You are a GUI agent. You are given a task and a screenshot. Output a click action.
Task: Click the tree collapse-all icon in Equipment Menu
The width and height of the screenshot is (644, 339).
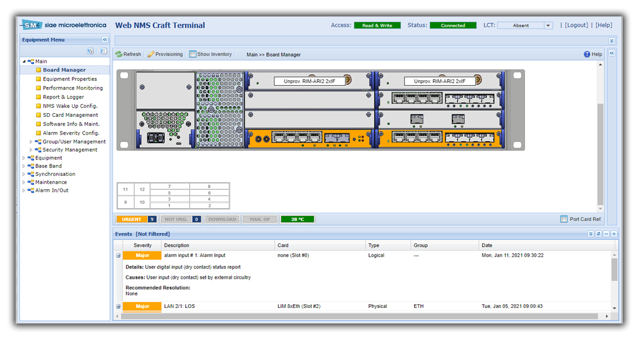tap(103, 51)
